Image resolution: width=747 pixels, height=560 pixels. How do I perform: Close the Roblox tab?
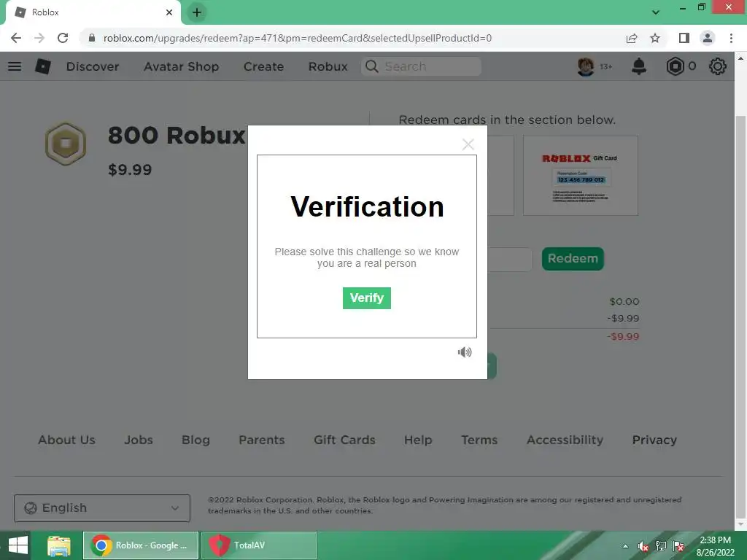[169, 12]
